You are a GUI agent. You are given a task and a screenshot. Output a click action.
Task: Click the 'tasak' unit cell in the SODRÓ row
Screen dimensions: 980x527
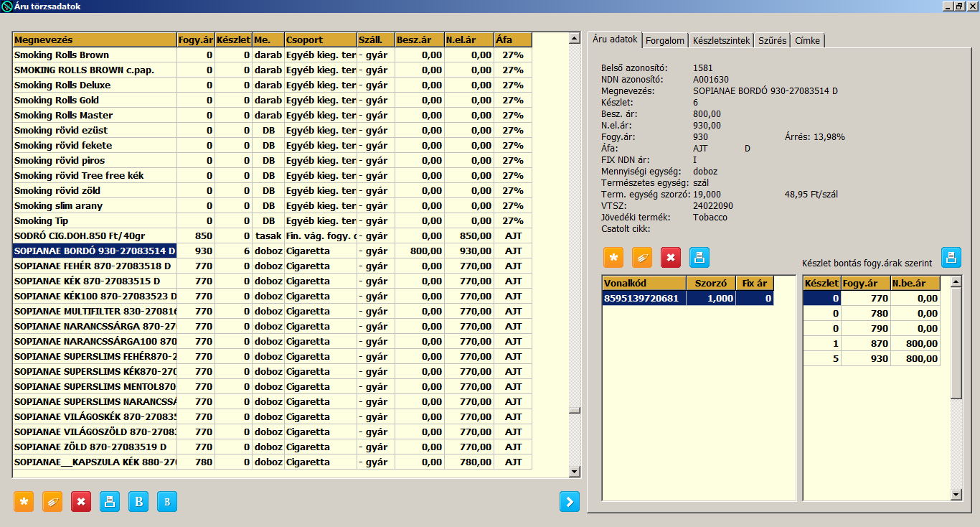click(x=268, y=236)
